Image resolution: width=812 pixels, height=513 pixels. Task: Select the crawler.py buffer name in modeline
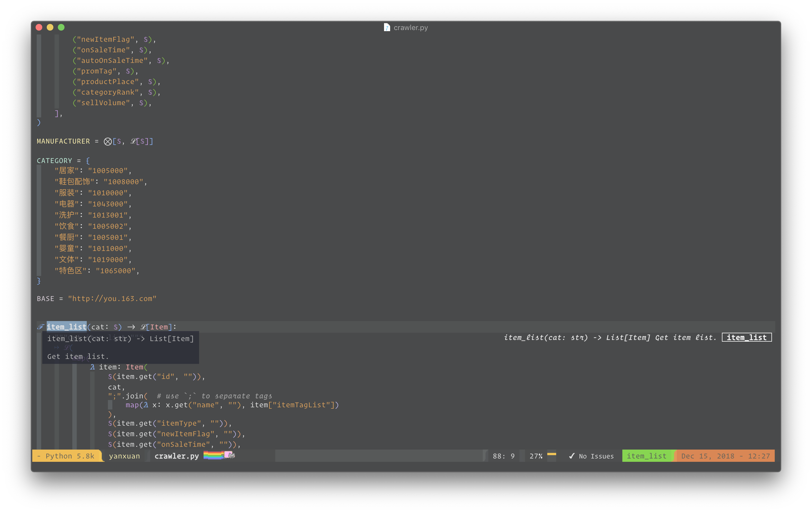point(176,456)
